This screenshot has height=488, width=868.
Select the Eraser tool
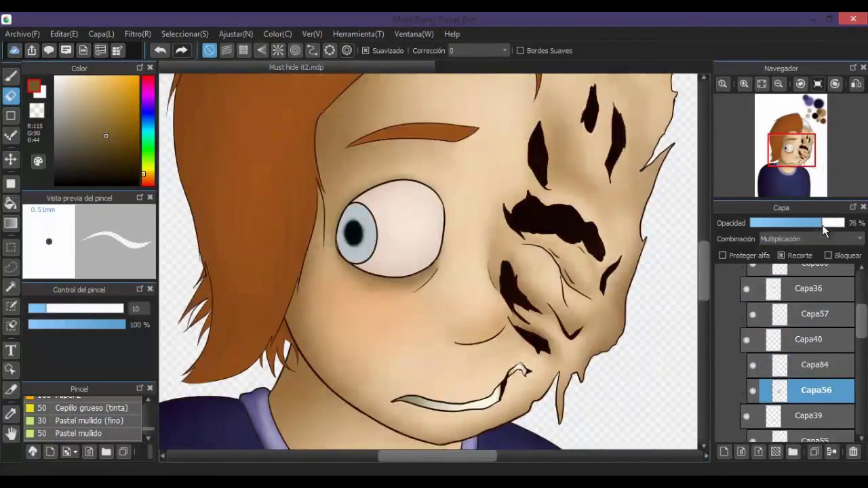(11, 96)
